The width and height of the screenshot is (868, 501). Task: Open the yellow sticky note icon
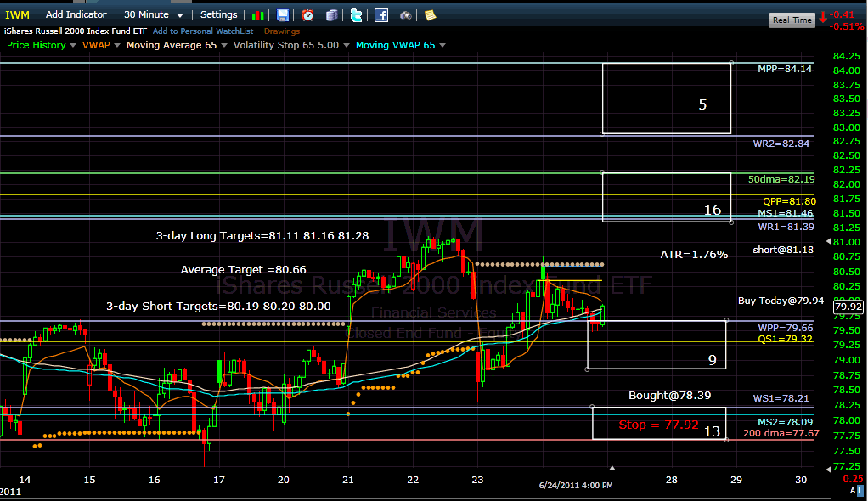point(430,15)
